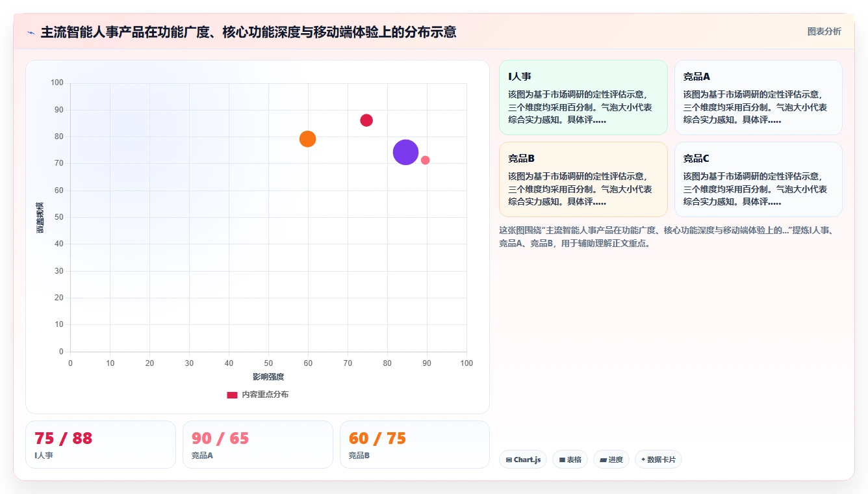Select the 表格 chip

pyautogui.click(x=570, y=460)
